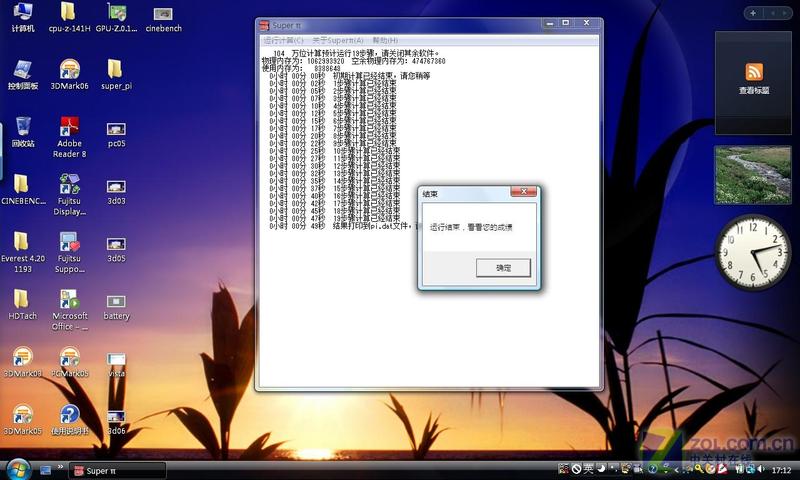Click the taskbar clock 17:12

coord(782,470)
